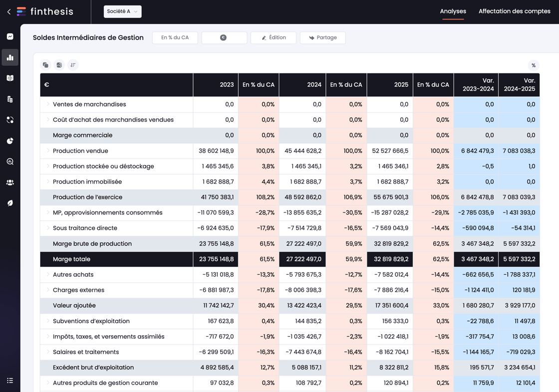Open the circular arrows with dots sidebar icon
The image size is (559, 392).
click(x=10, y=120)
